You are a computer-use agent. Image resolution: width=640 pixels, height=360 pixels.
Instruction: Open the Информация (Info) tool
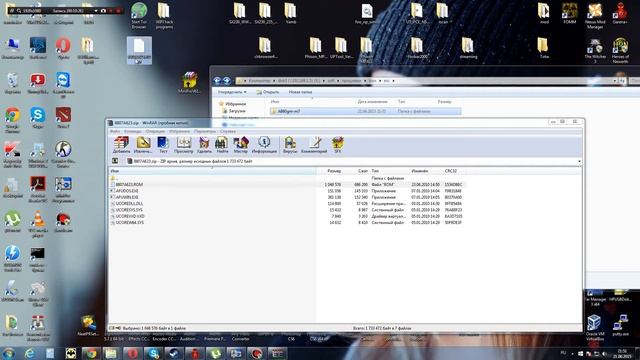point(264,145)
